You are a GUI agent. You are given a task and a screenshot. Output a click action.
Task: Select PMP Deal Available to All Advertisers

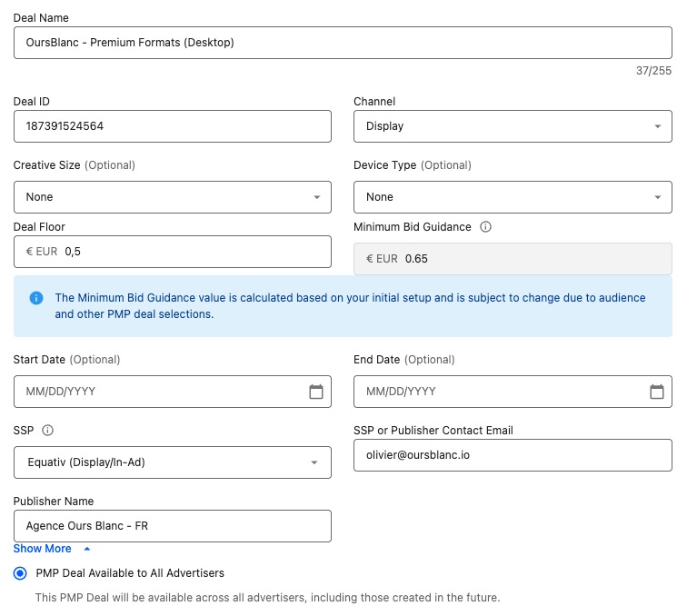click(21, 573)
